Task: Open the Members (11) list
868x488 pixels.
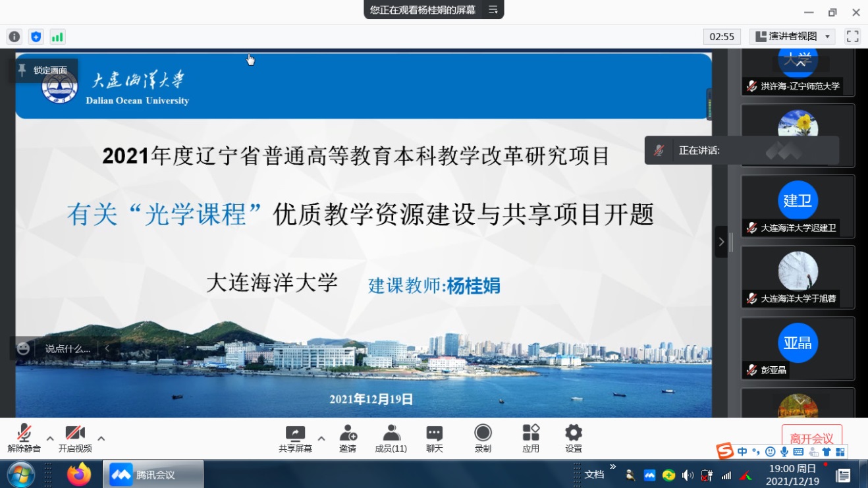Action: click(391, 439)
